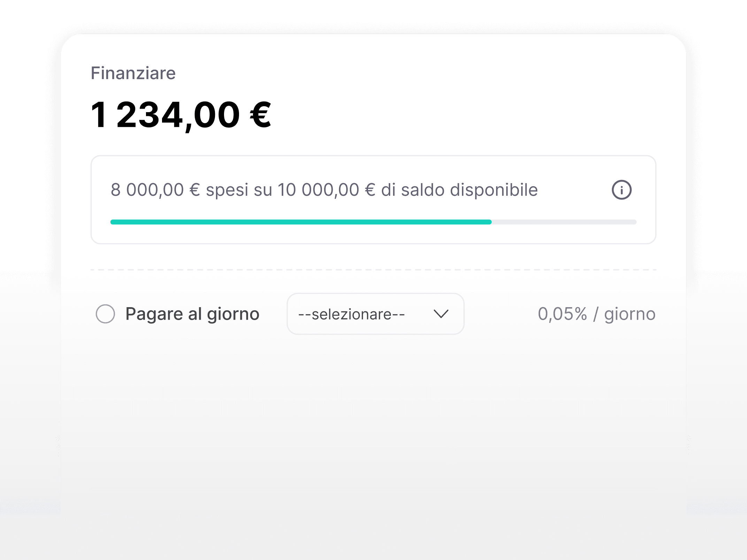
Task: Click the far left start of progress bar
Action: [113, 222]
